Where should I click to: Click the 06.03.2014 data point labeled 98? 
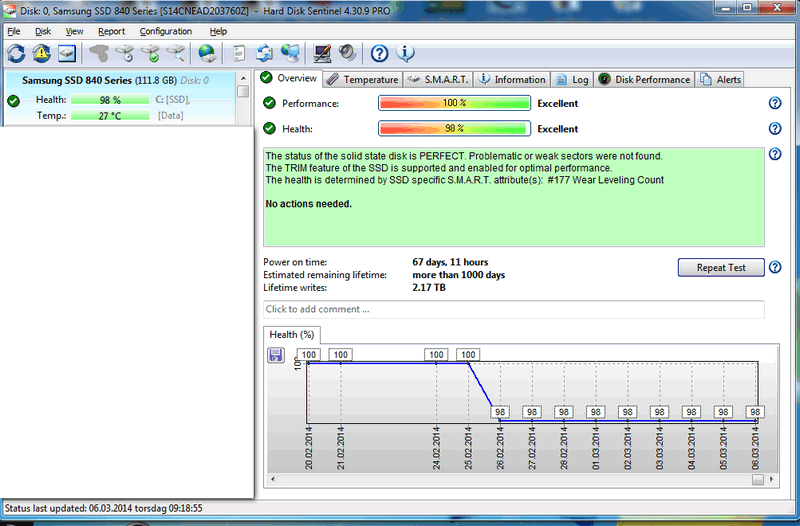[755, 412]
